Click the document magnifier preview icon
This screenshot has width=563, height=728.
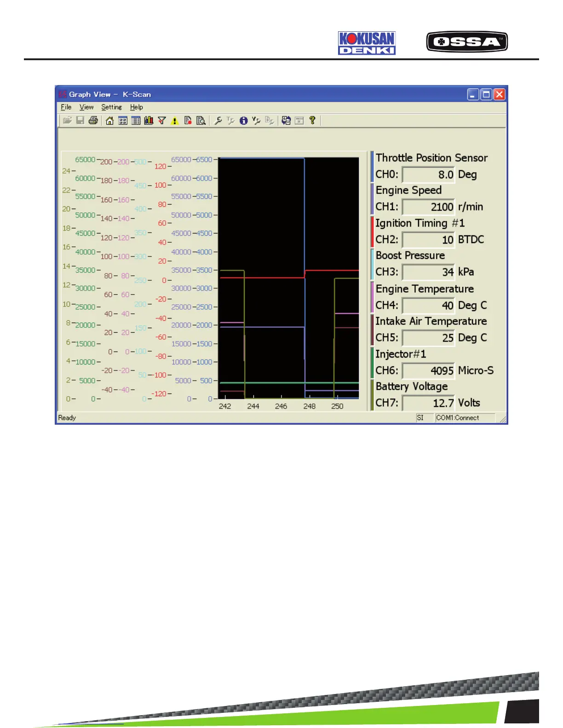point(201,120)
